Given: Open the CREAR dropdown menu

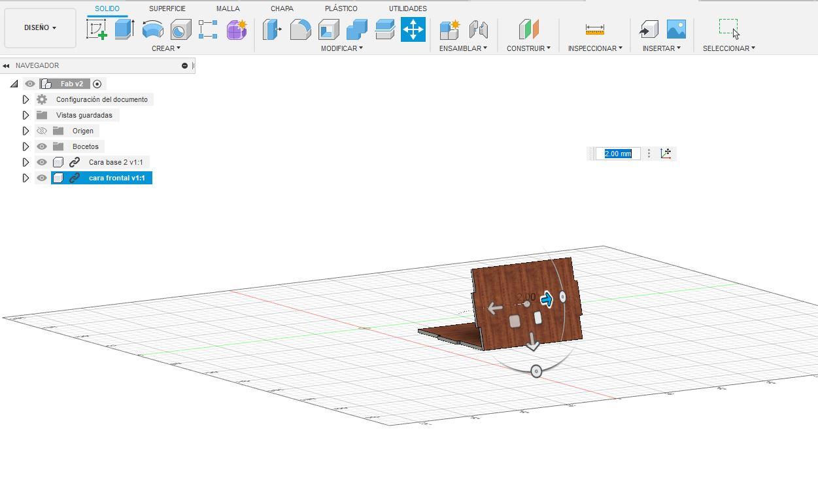Looking at the screenshot, I should (x=165, y=48).
